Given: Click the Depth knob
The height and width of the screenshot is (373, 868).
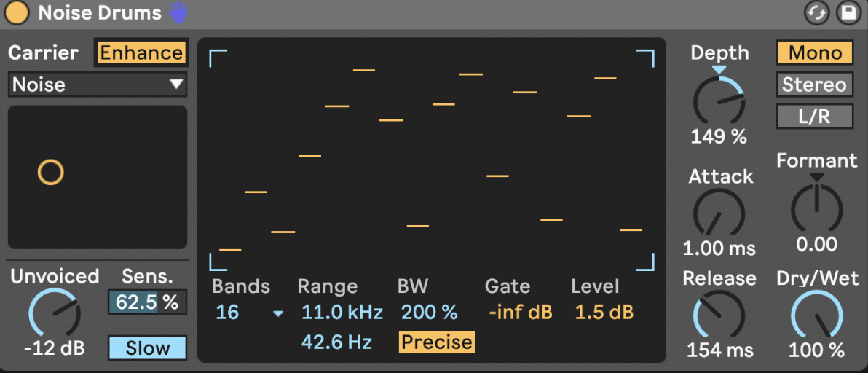Looking at the screenshot, I should (x=719, y=101).
